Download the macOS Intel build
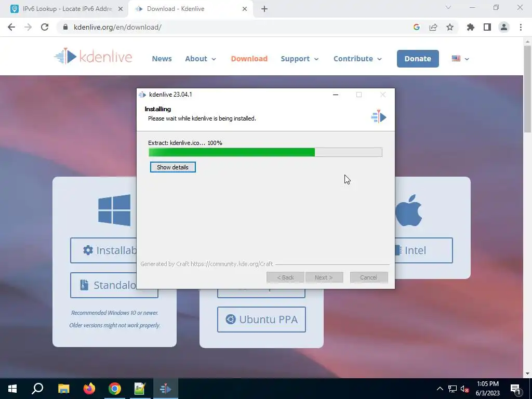 pyautogui.click(x=424, y=250)
